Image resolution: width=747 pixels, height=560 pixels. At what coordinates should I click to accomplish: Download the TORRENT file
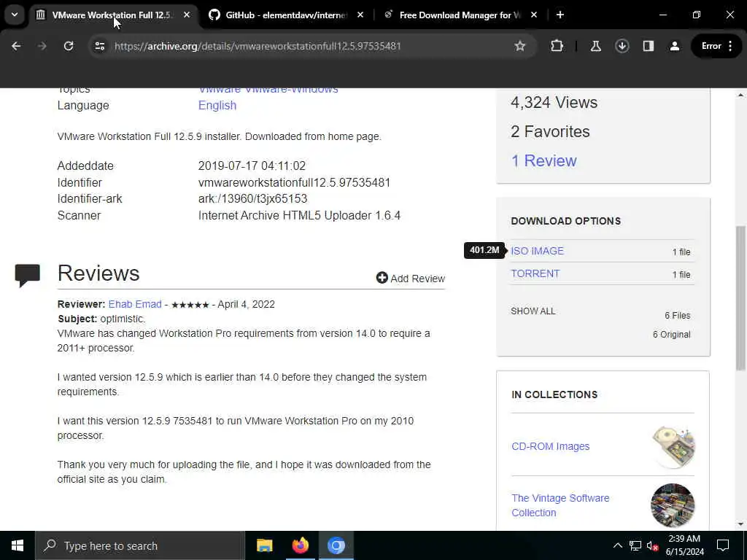point(535,274)
